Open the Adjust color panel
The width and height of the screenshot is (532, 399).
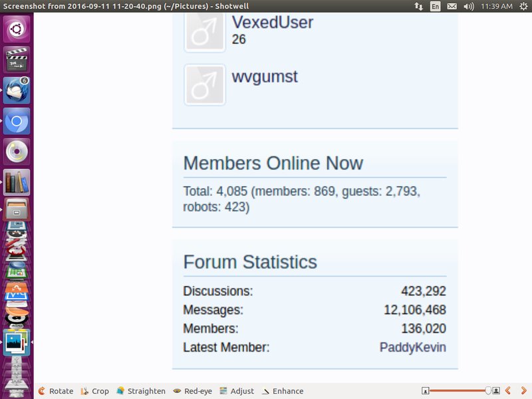[x=237, y=391]
